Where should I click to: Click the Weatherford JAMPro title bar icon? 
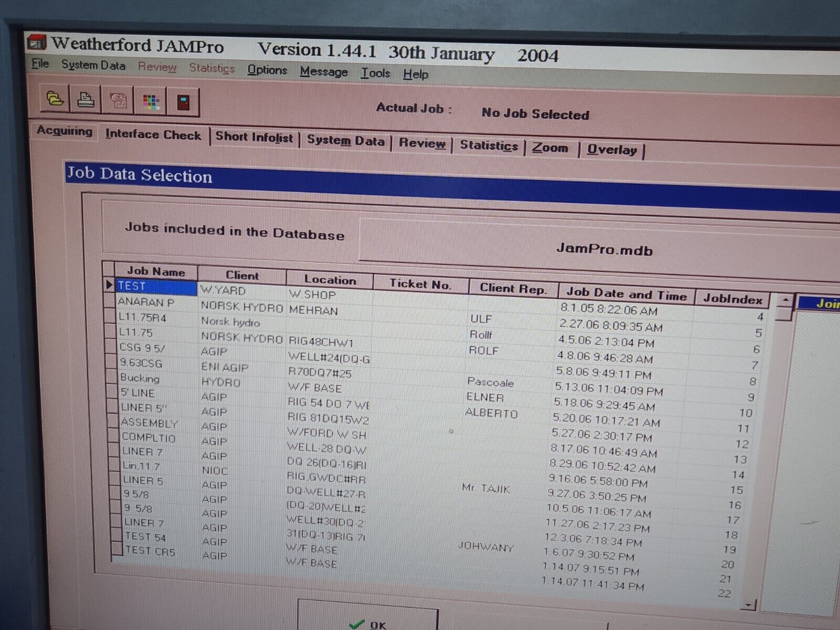pyautogui.click(x=37, y=43)
